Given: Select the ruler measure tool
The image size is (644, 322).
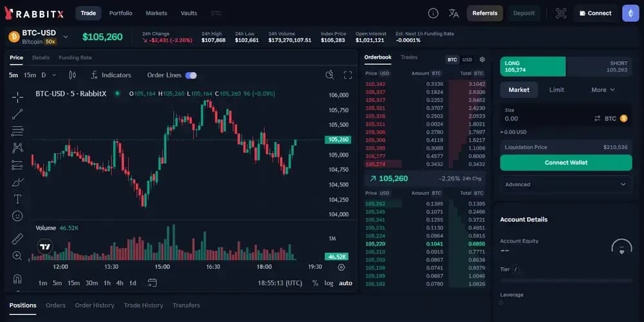Looking at the screenshot, I should 17,239.
